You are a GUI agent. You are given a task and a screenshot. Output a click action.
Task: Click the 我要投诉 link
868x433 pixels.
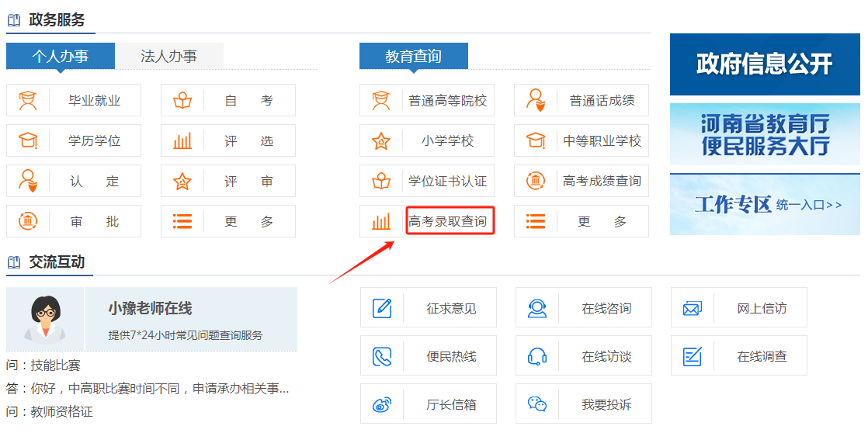pos(606,405)
